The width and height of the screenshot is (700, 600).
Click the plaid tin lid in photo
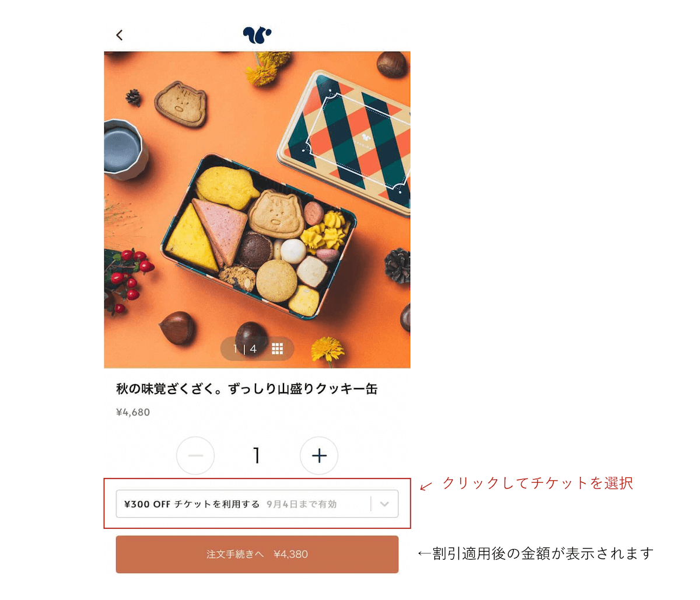coord(344,143)
